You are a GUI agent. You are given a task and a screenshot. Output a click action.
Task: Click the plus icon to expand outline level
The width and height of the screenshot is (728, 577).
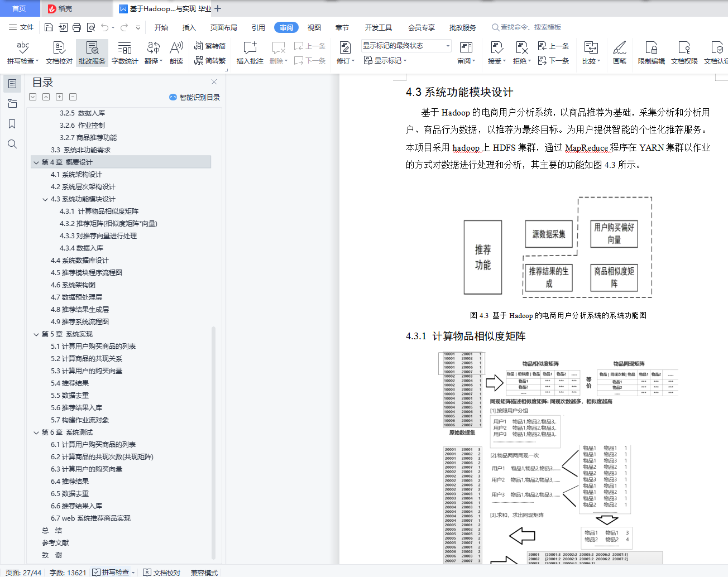click(60, 97)
